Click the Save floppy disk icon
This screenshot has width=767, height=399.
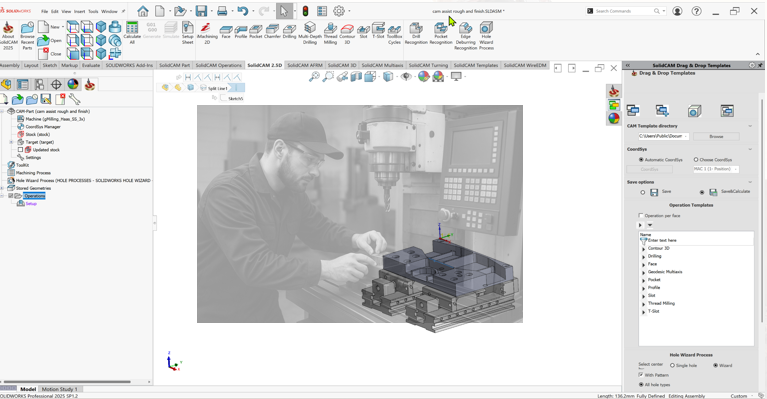tap(201, 11)
